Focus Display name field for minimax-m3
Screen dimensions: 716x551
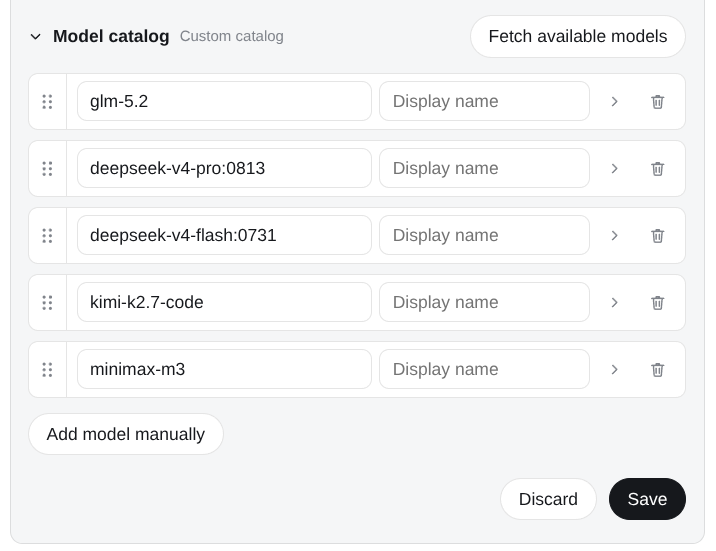pos(484,369)
